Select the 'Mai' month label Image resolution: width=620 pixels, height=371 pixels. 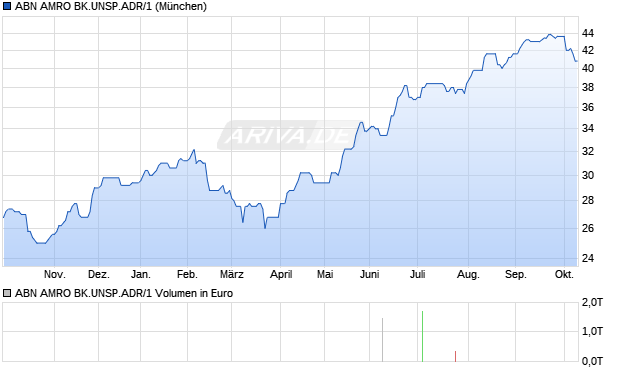(x=325, y=274)
